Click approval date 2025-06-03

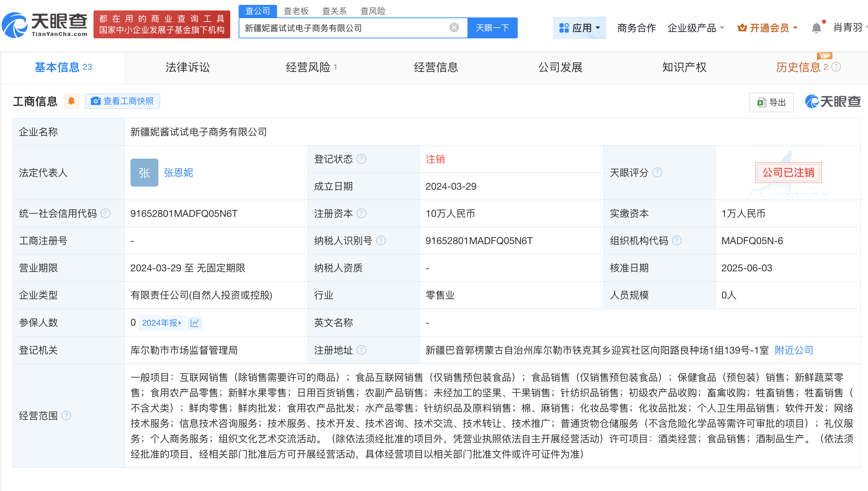747,268
